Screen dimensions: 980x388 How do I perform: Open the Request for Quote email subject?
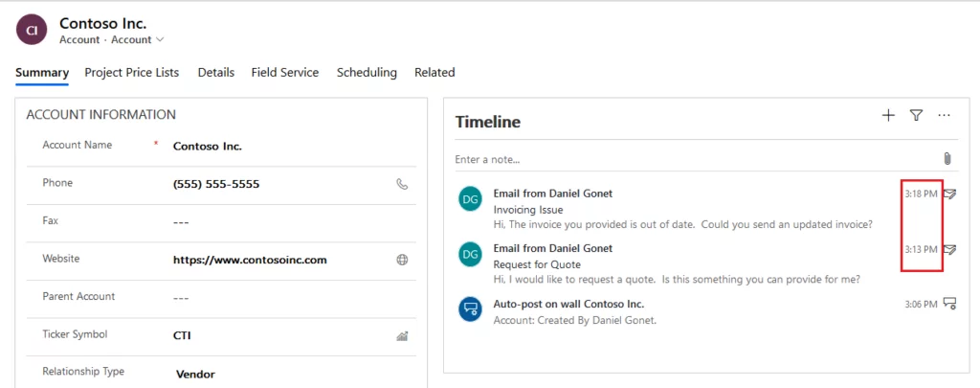coord(537,264)
